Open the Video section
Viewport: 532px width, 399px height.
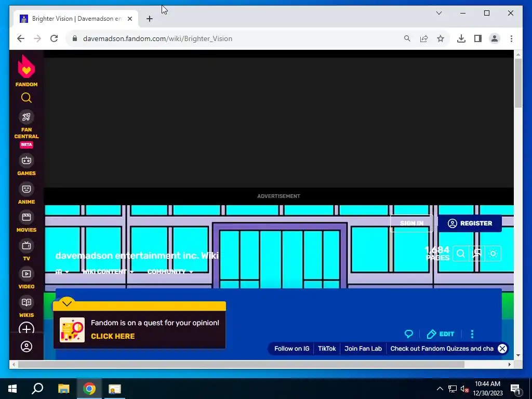(x=26, y=279)
